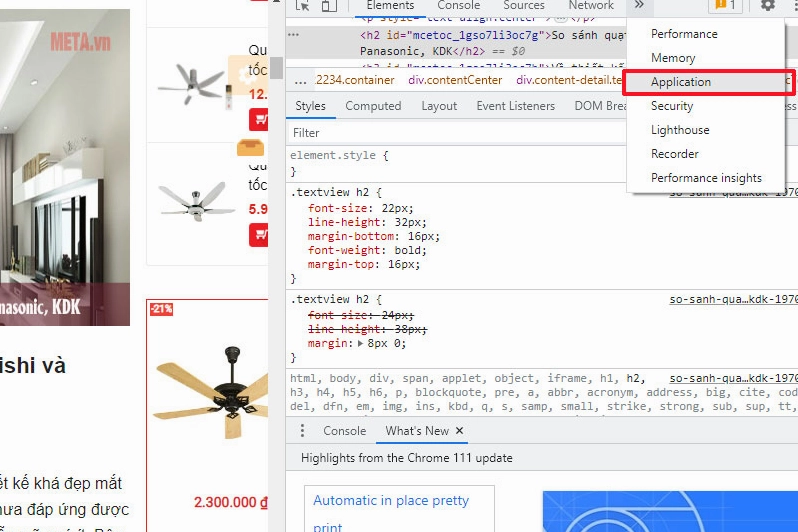This screenshot has height=532, width=798.
Task: Open the Lighthouse panel
Action: (x=705, y=130)
